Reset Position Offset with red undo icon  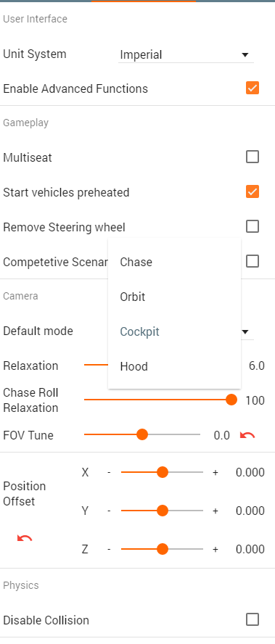point(25,537)
